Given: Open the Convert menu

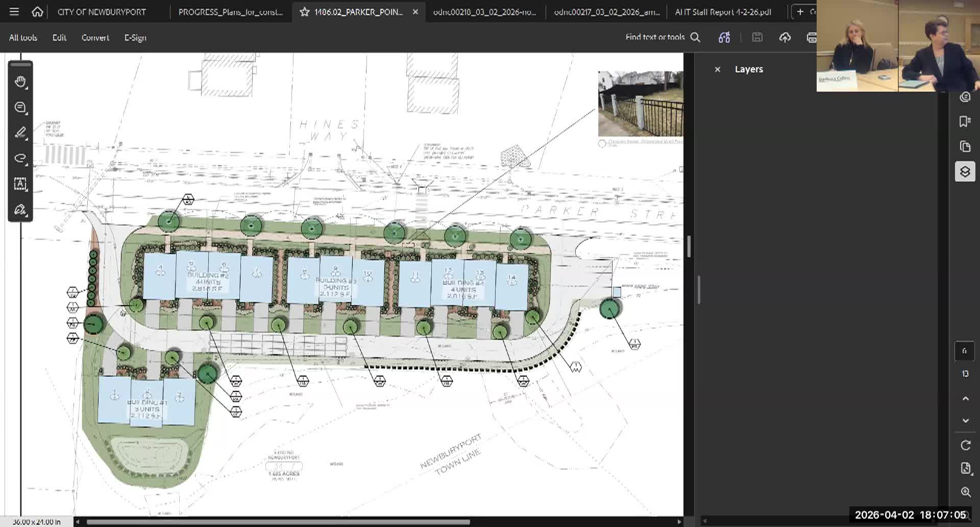Looking at the screenshot, I should [95, 37].
